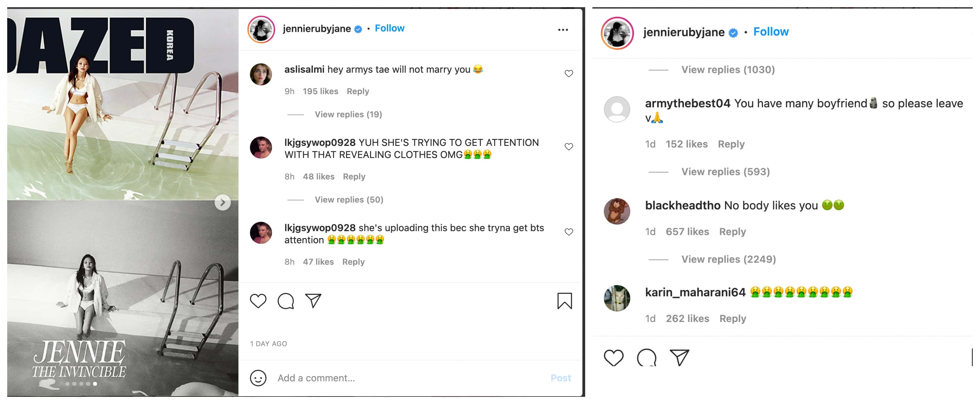Click the heart like icon in right panel
This screenshot has width=980, height=404.
coord(613,357)
